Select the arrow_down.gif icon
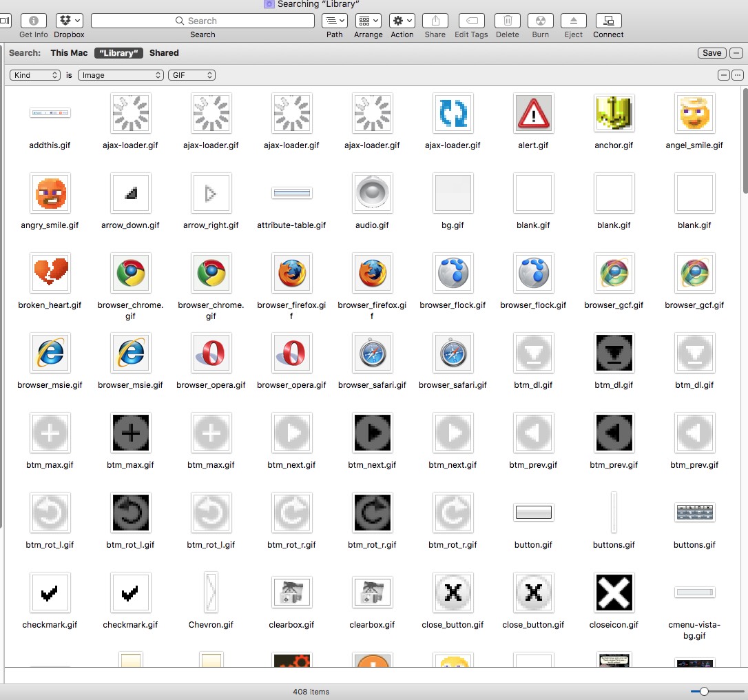The height and width of the screenshot is (700, 748). pyautogui.click(x=130, y=193)
